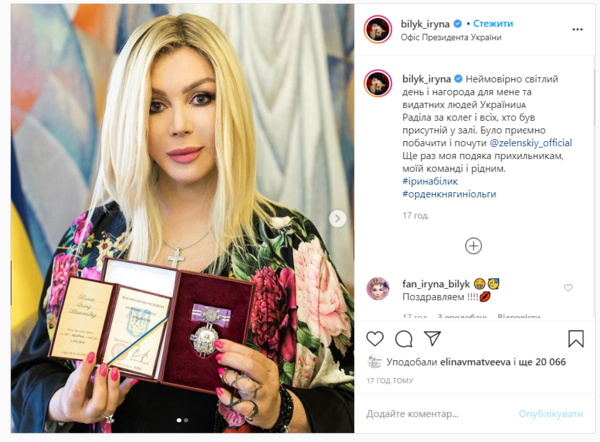Open hashtag #орденкнягиніольги

449,194
